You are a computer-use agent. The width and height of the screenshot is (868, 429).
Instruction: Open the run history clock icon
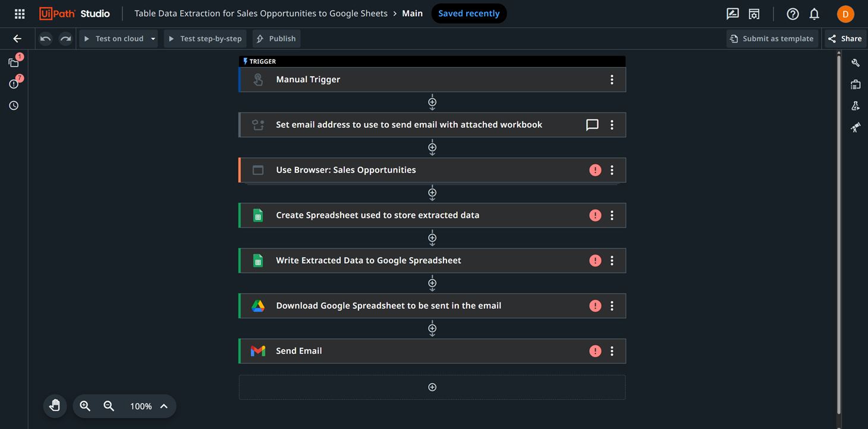(x=13, y=105)
